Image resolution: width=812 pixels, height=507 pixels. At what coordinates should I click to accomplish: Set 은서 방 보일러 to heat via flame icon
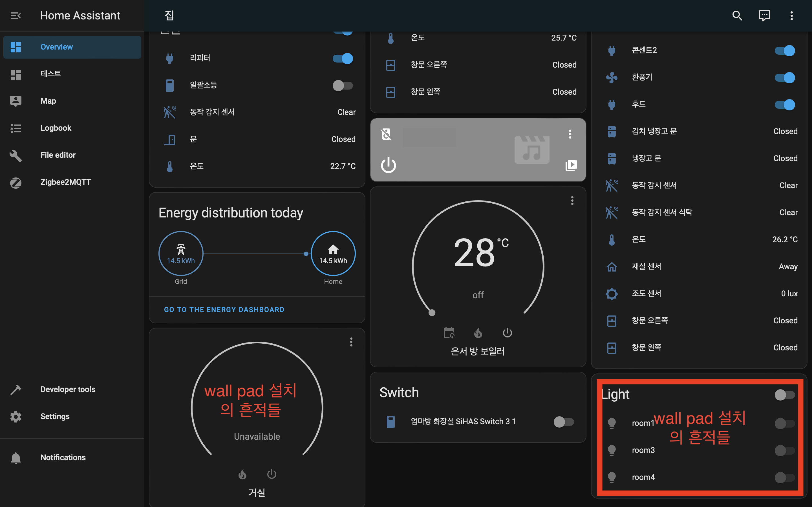coord(478,333)
